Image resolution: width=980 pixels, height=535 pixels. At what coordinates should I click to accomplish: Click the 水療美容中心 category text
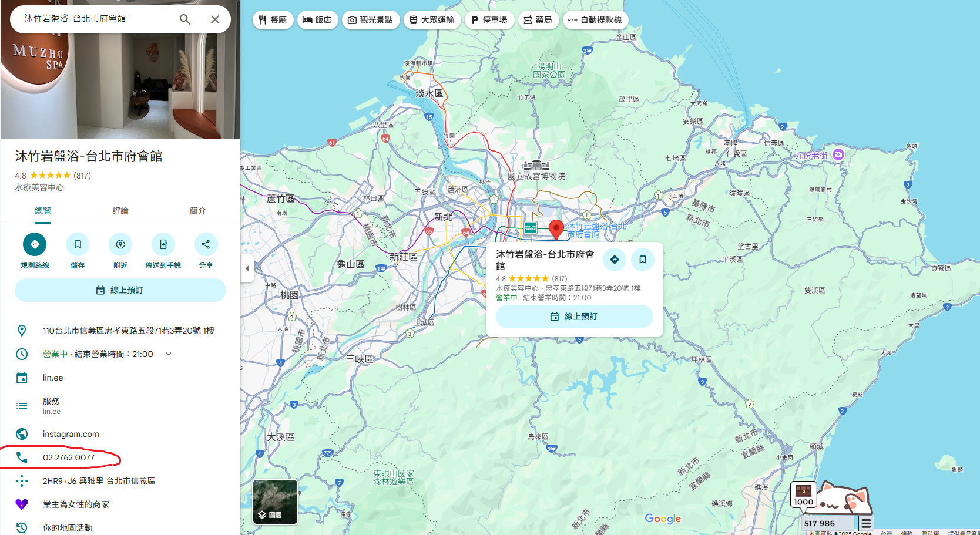tap(39, 187)
